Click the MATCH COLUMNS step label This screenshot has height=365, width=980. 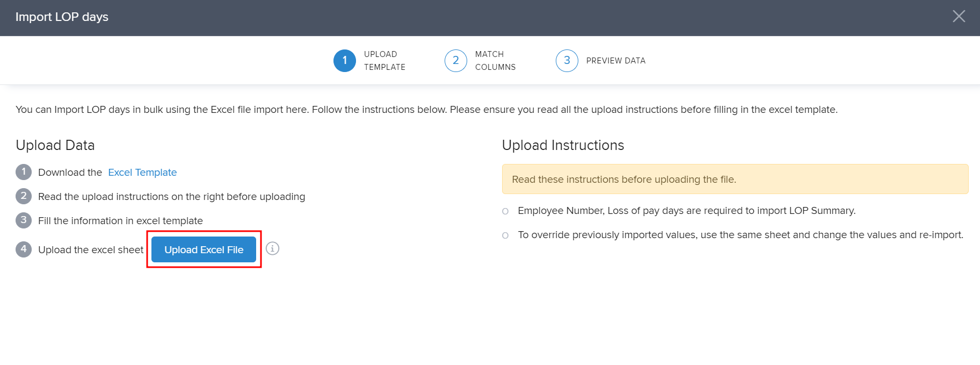coord(495,61)
